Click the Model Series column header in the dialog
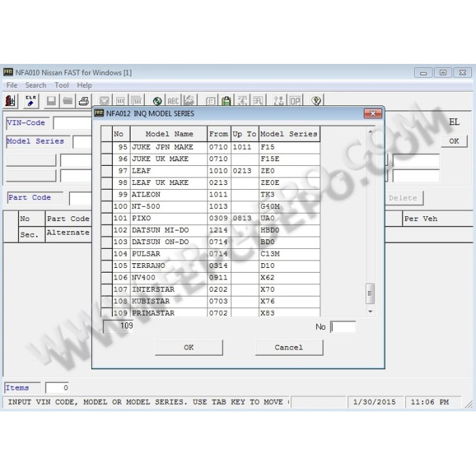This screenshot has width=476, height=476. (x=289, y=134)
